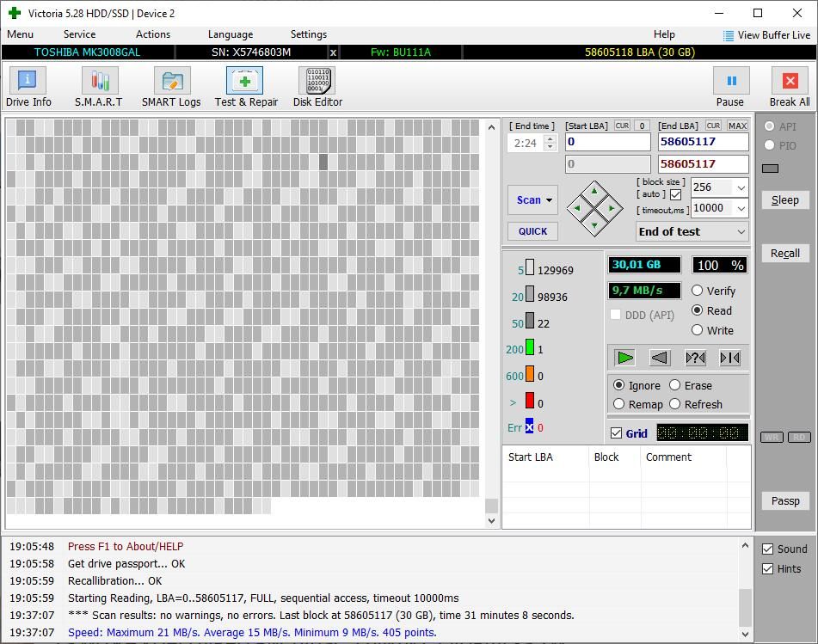The width and height of the screenshot is (818, 644).
Task: Toggle the auto block size checkbox
Action: pos(675,194)
